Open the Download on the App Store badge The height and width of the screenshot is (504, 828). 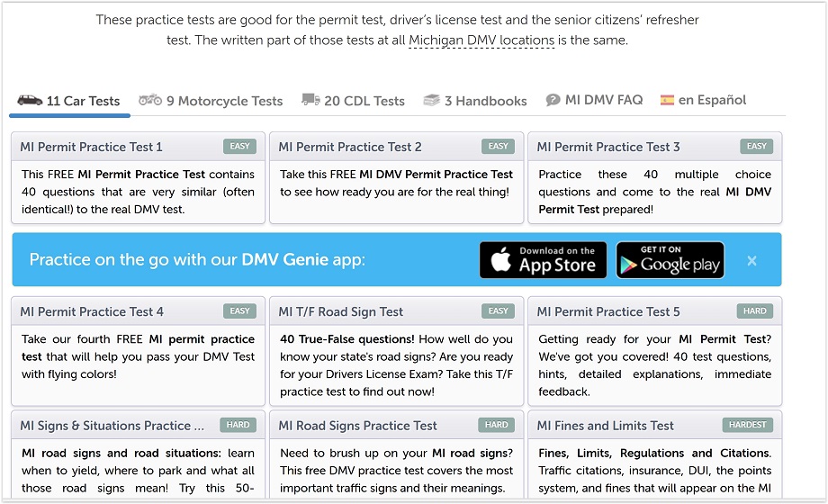point(544,260)
